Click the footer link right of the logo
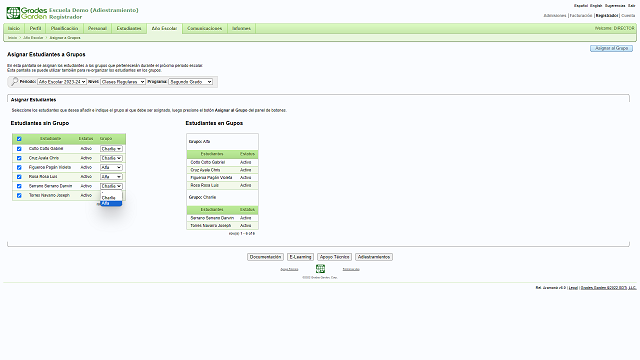Image resolution: width=640 pixels, height=360 pixels. point(351,269)
